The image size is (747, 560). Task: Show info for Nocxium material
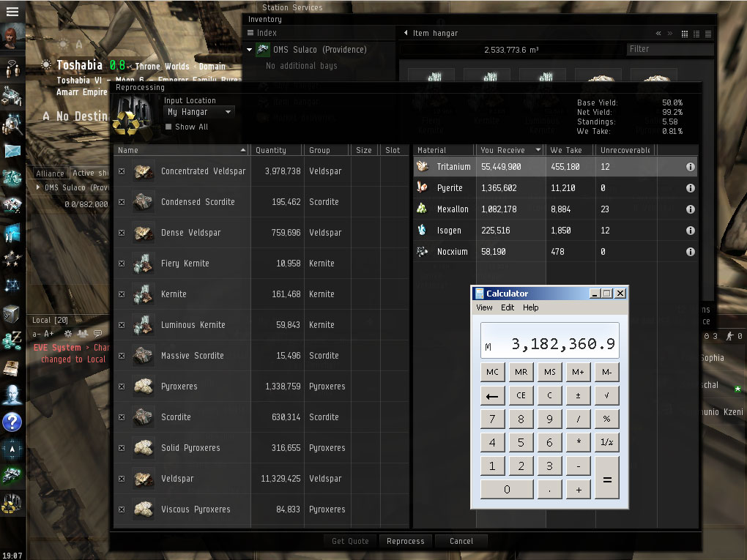tap(691, 251)
